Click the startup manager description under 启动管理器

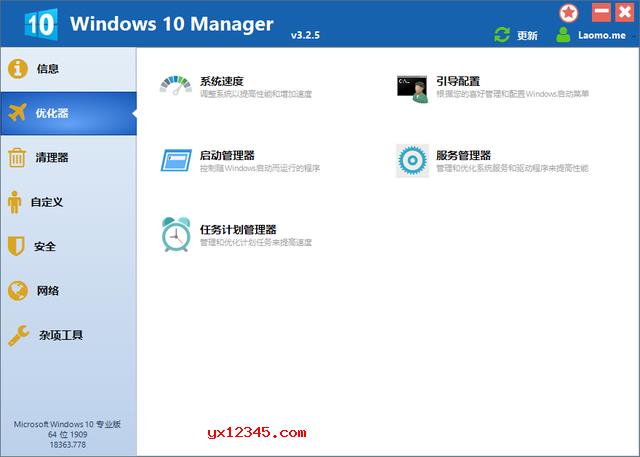click(260, 168)
